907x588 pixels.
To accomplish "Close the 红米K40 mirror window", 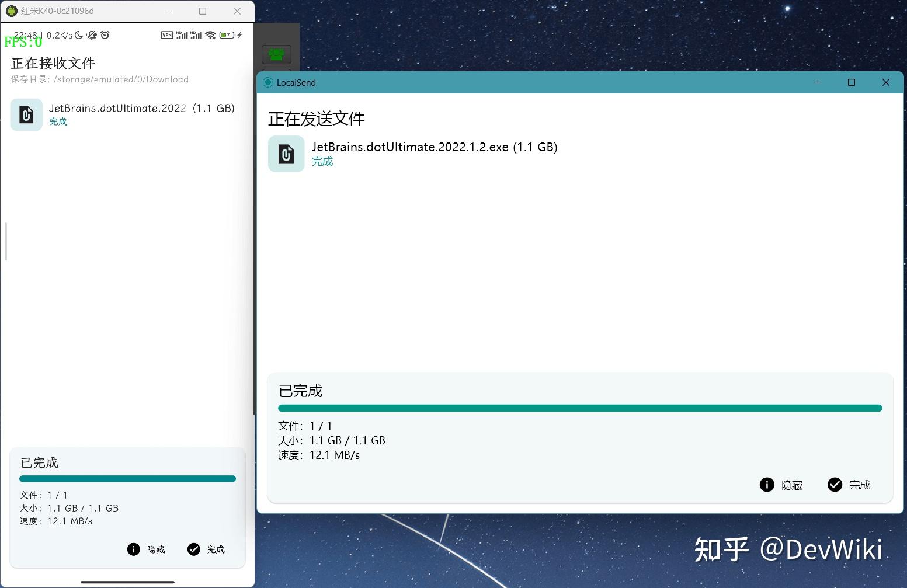I will coord(237,11).
